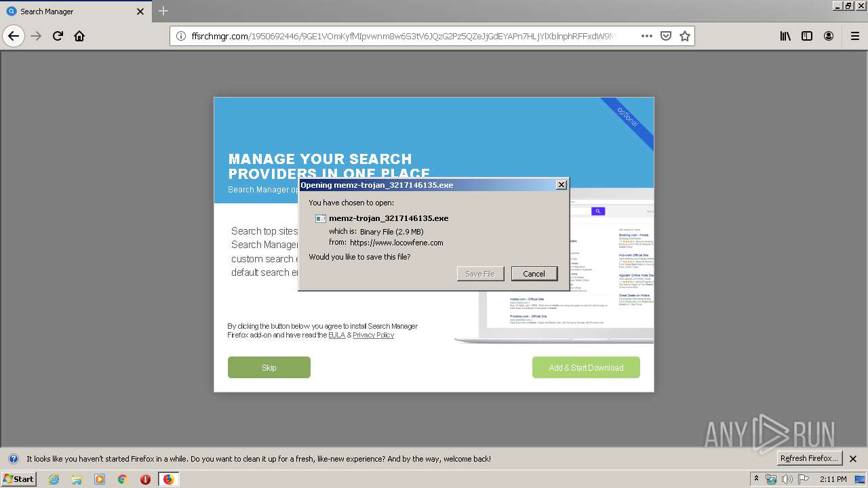This screenshot has width=868, height=488.
Task: Open File Explorer from taskbar
Action: pos(77,479)
